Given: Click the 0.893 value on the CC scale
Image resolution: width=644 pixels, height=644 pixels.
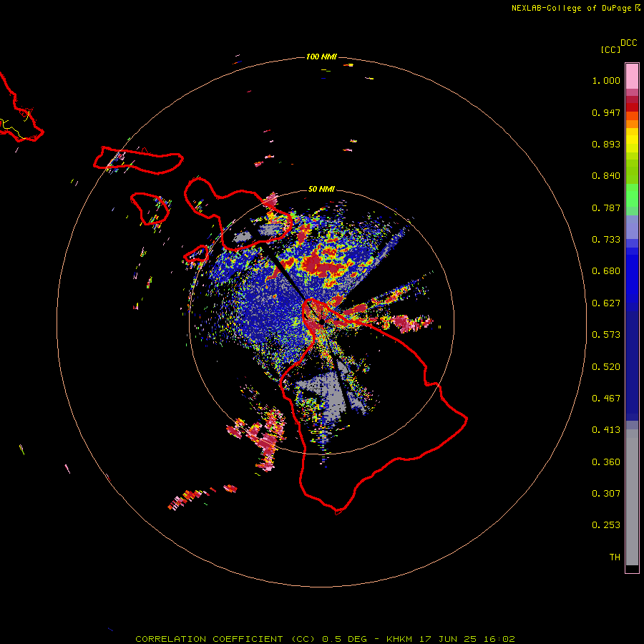Looking at the screenshot, I should point(606,144).
